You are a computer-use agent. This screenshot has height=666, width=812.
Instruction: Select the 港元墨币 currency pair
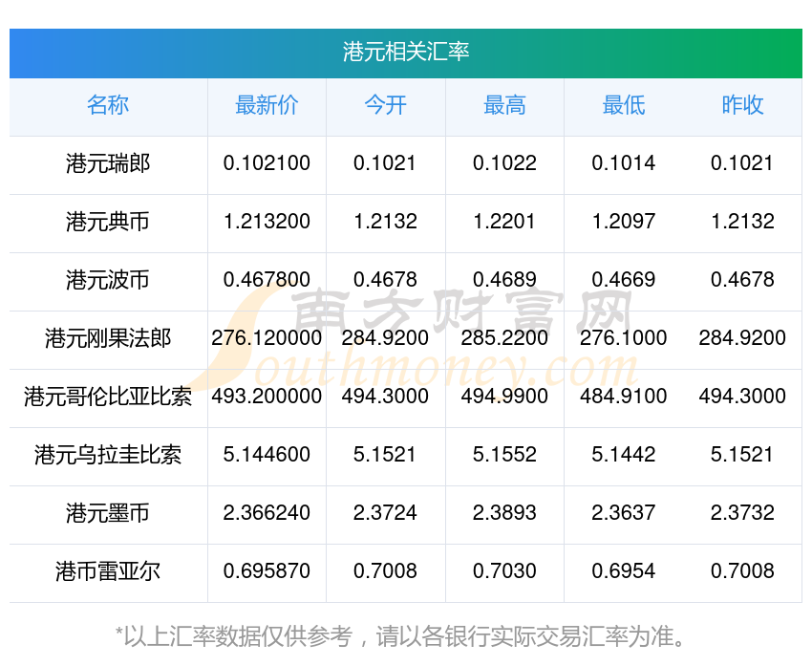tap(108, 513)
